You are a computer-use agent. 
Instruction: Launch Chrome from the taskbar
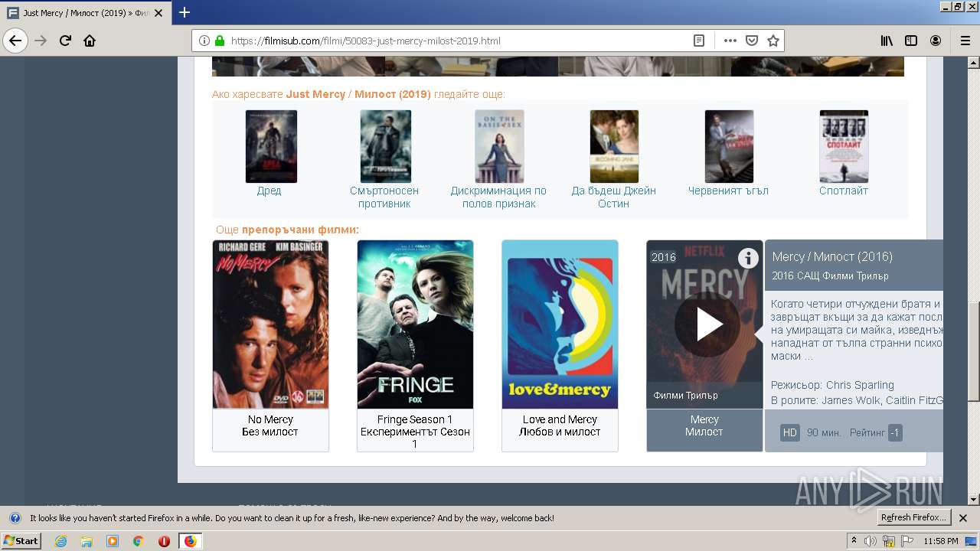138,541
